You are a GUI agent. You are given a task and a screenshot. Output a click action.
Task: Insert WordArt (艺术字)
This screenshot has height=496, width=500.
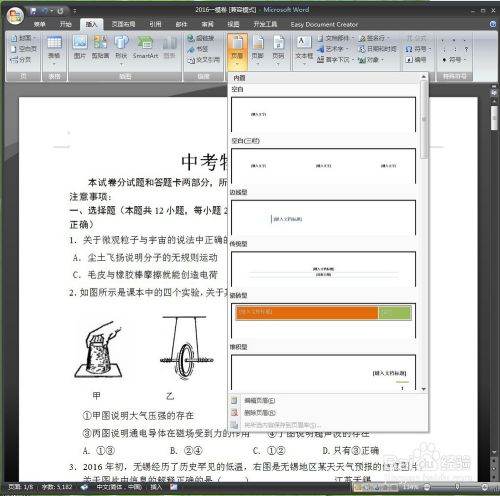tap(332, 49)
